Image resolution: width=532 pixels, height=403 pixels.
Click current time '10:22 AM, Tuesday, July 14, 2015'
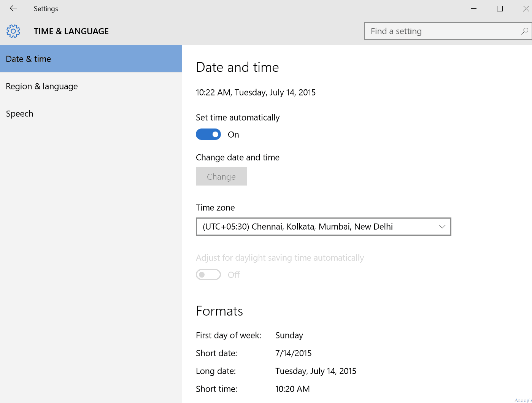(256, 92)
